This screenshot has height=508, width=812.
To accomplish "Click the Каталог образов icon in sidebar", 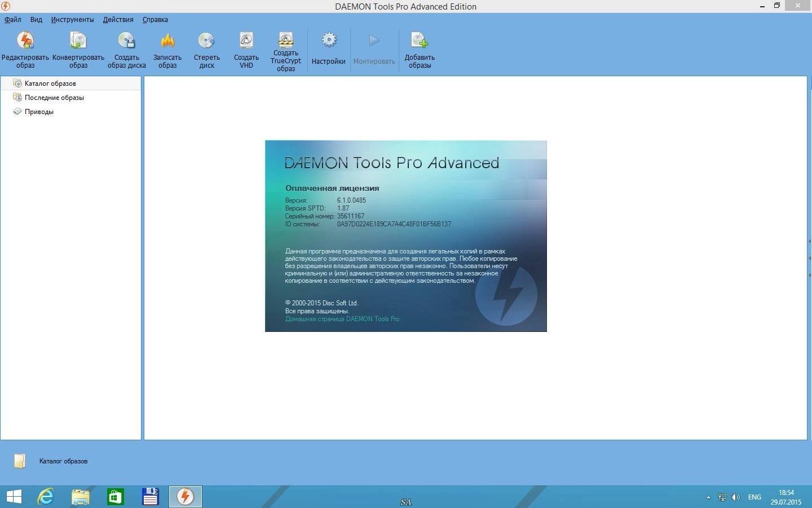I will pyautogui.click(x=17, y=84).
